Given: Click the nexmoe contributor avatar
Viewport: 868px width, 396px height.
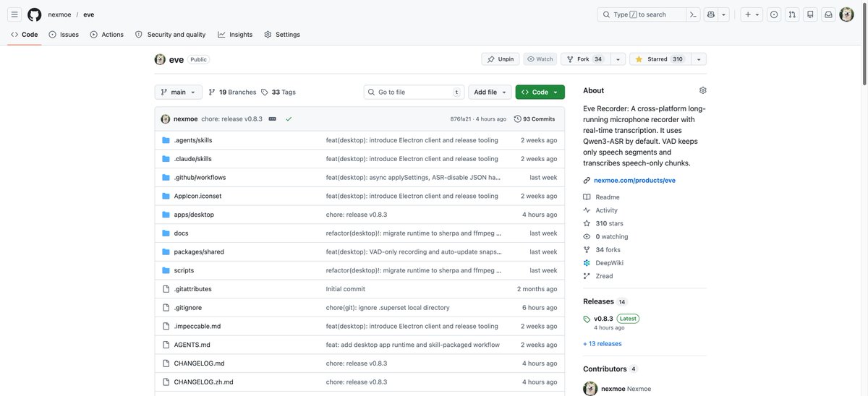Looking at the screenshot, I should click(x=590, y=389).
